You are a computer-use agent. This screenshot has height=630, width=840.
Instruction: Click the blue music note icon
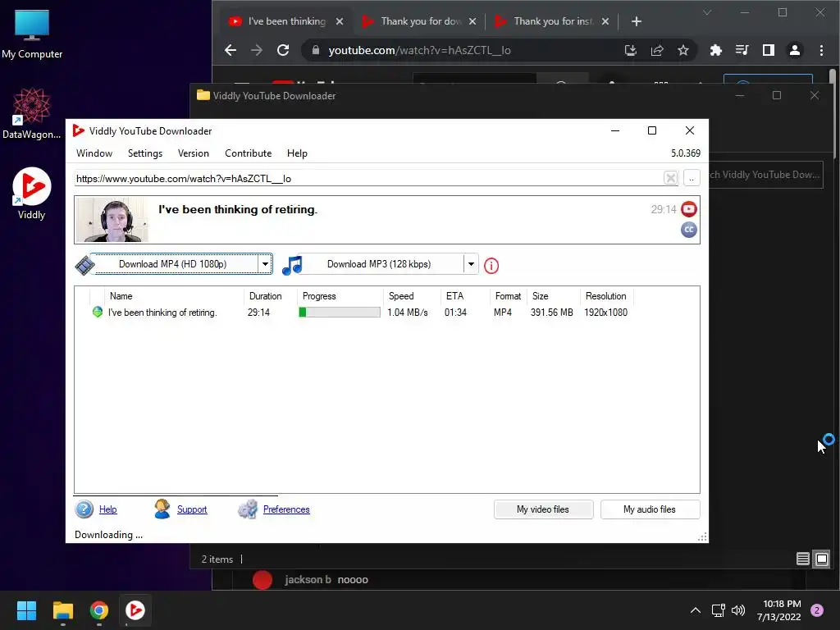[x=293, y=265]
